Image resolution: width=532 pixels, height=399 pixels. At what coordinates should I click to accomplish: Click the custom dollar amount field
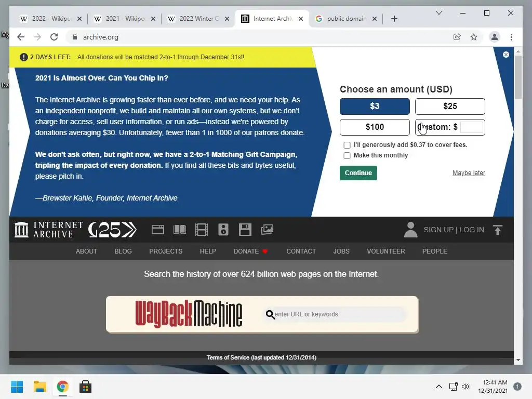point(472,127)
